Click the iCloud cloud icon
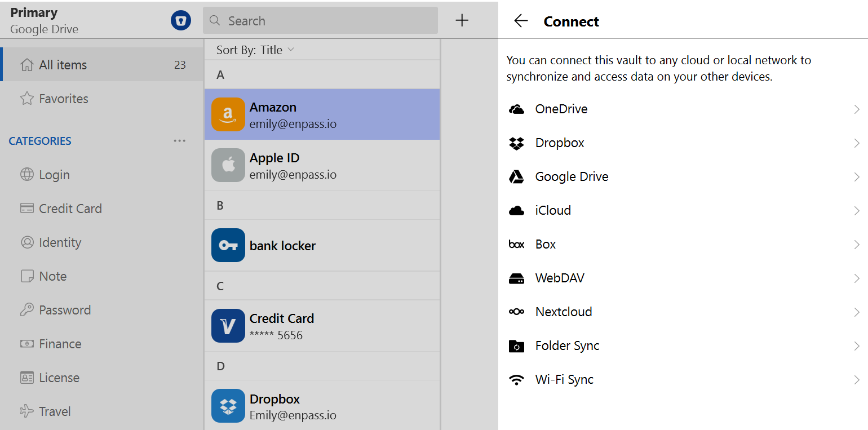868x430 pixels. (x=516, y=211)
